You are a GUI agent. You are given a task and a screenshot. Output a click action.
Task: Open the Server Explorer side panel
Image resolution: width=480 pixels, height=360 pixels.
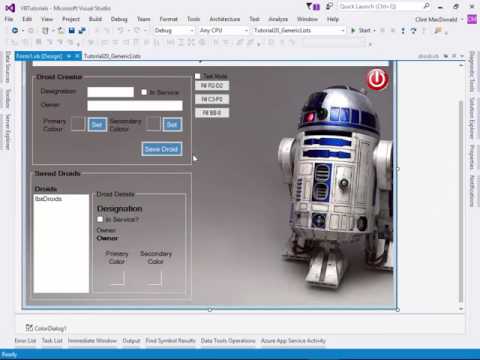8,132
